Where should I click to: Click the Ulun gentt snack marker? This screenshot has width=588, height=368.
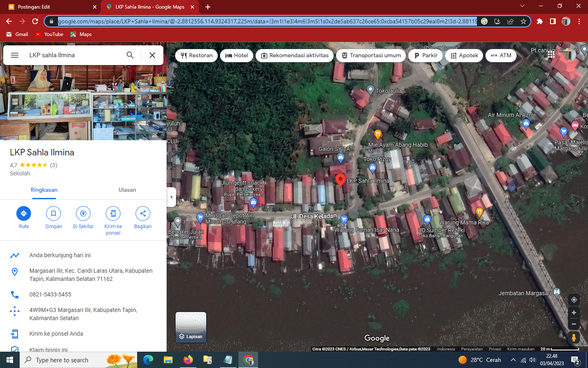(253, 203)
